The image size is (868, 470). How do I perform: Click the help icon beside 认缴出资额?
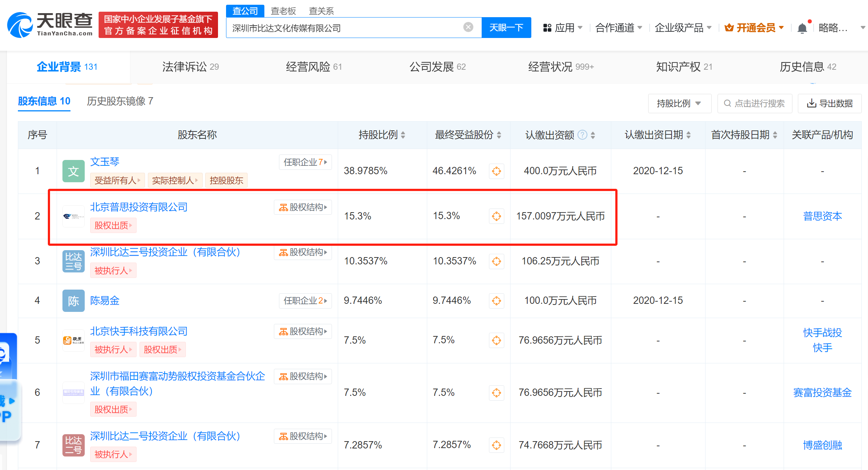pos(583,135)
